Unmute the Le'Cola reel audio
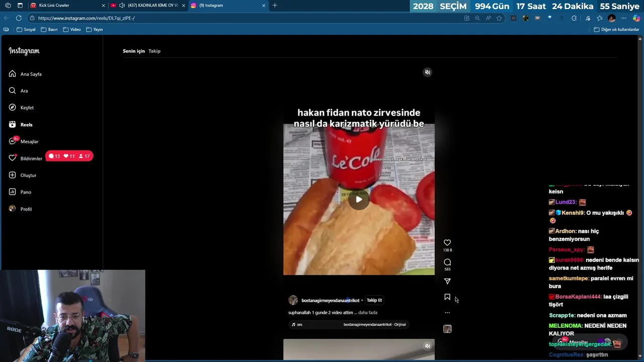This screenshot has width=644, height=362. 427,72
